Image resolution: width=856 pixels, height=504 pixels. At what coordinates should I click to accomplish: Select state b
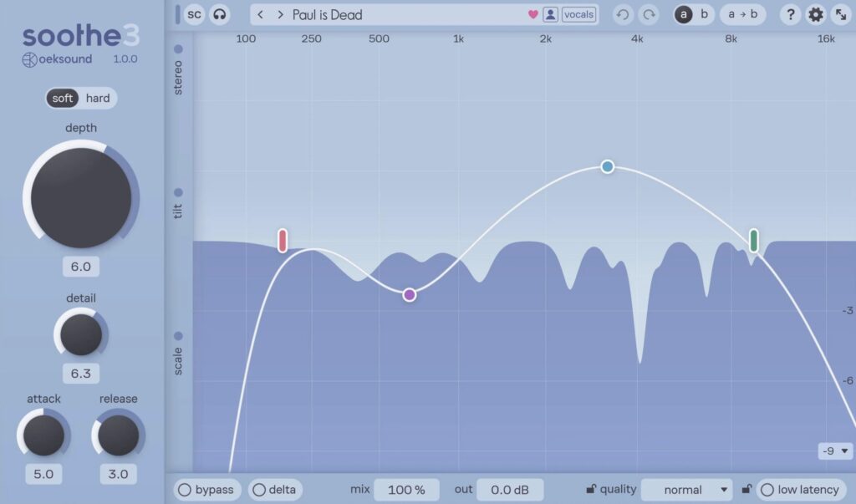[x=704, y=15]
